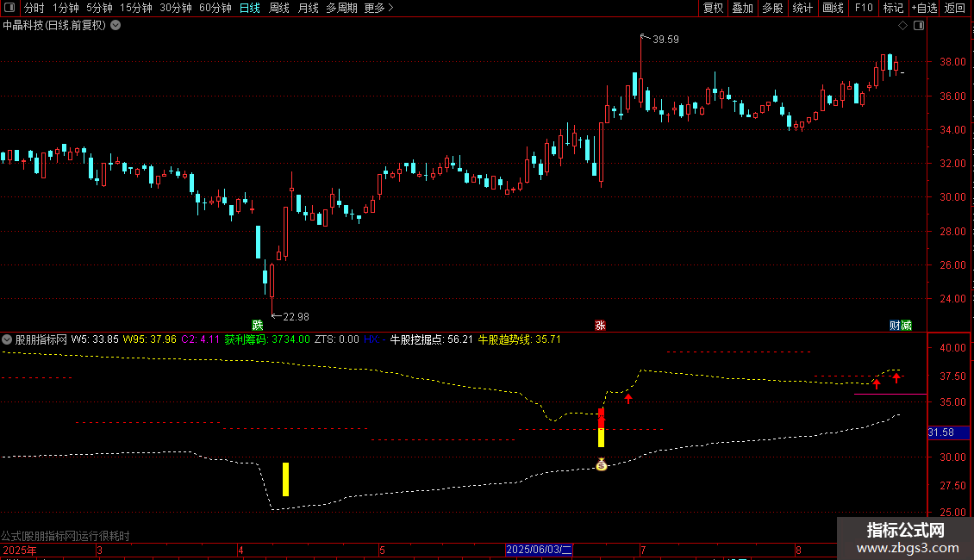Click the W5: 33.85 indicator value
974x560 pixels.
[x=95, y=339]
